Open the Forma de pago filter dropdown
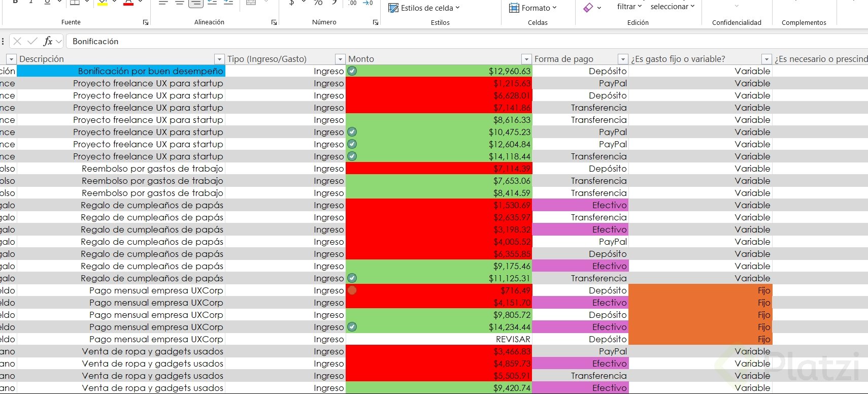 [623, 59]
